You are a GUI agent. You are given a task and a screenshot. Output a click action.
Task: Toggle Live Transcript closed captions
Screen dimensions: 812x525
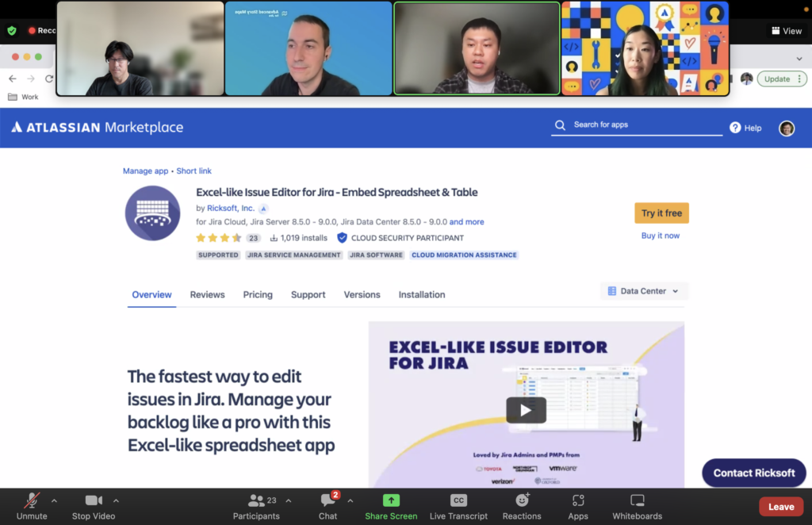tap(458, 500)
